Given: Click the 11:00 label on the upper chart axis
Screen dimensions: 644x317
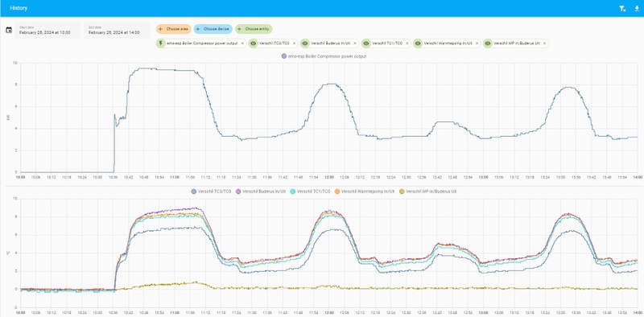Looking at the screenshot, I should 175,177.
